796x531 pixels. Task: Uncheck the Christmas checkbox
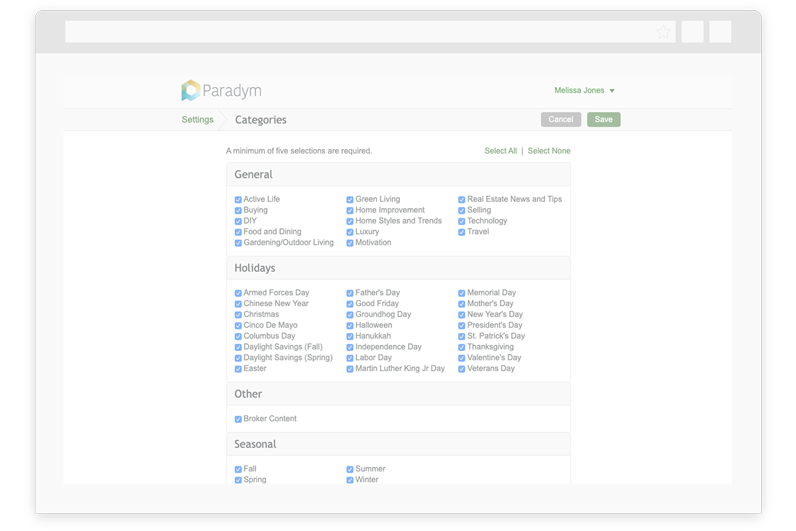tap(238, 315)
